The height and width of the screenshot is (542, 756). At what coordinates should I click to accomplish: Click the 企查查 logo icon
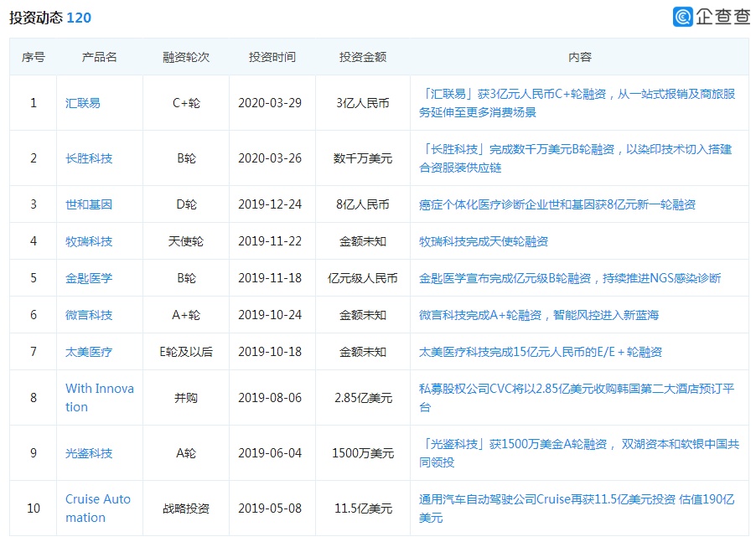point(683,17)
